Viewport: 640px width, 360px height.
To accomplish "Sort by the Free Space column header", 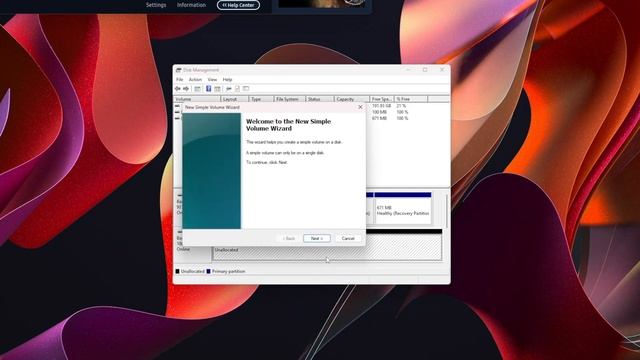I will [x=382, y=99].
